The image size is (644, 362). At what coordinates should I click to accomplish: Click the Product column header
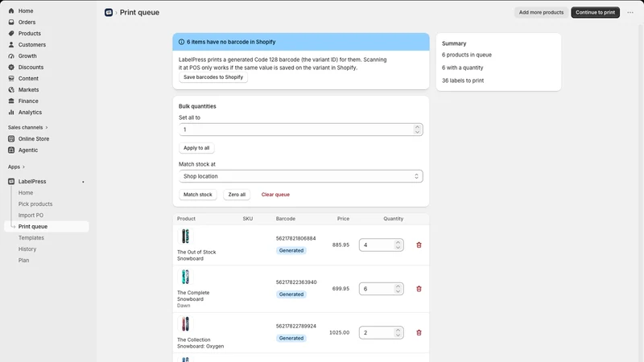(x=186, y=219)
